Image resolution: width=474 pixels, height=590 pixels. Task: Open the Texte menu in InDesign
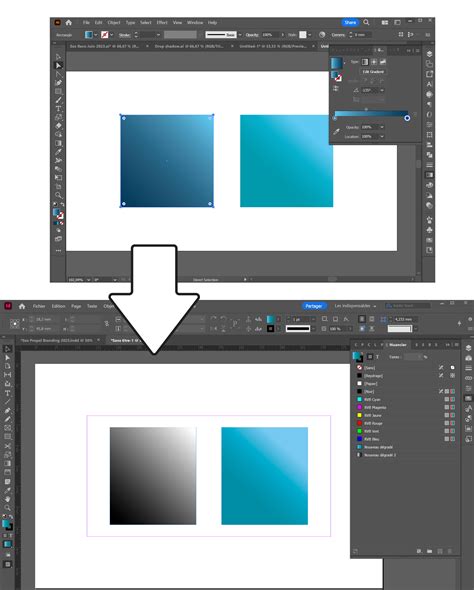[x=92, y=306]
